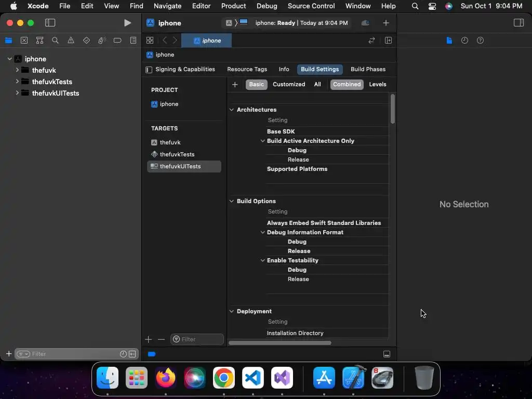Open the source control navigator
Image resolution: width=532 pixels, height=399 pixels.
[24, 41]
